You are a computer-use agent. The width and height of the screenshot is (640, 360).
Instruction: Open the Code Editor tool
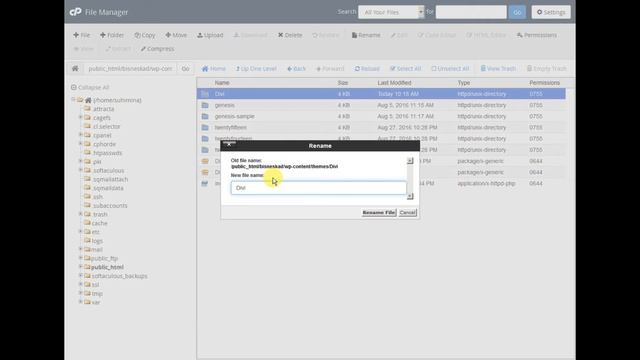437,35
